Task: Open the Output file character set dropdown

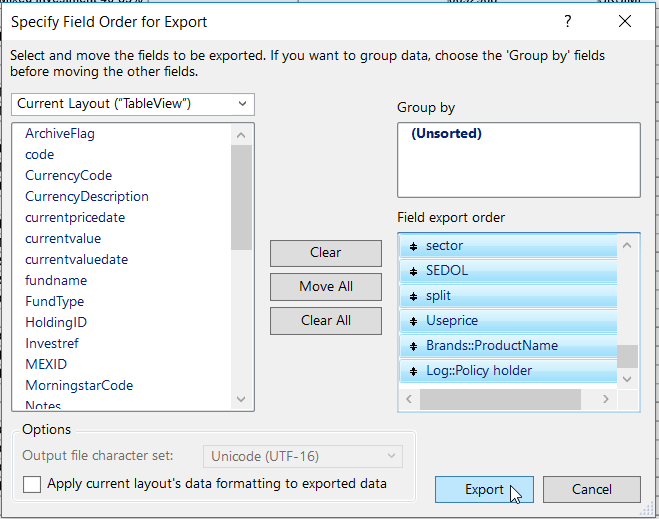Action: 302,456
